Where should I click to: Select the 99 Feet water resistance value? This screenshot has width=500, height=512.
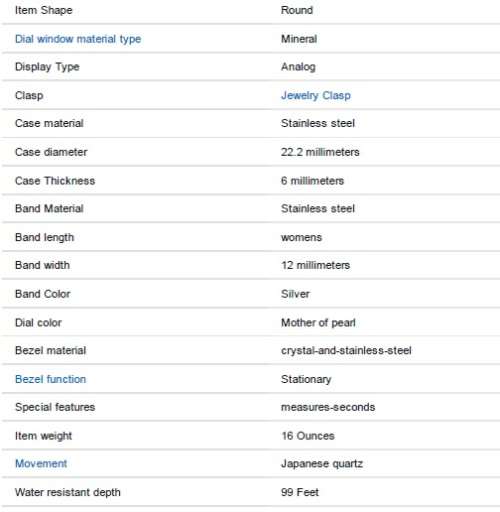point(300,492)
